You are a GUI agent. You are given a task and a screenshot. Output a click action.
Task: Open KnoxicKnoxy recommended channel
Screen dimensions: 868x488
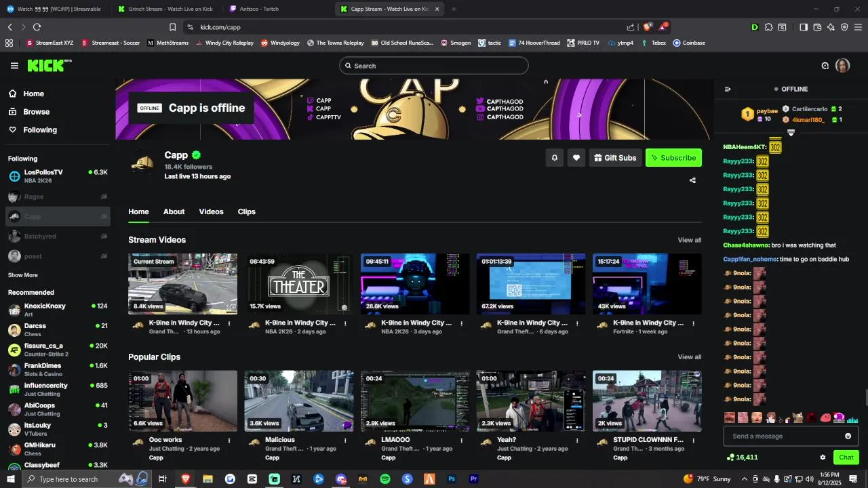point(58,310)
